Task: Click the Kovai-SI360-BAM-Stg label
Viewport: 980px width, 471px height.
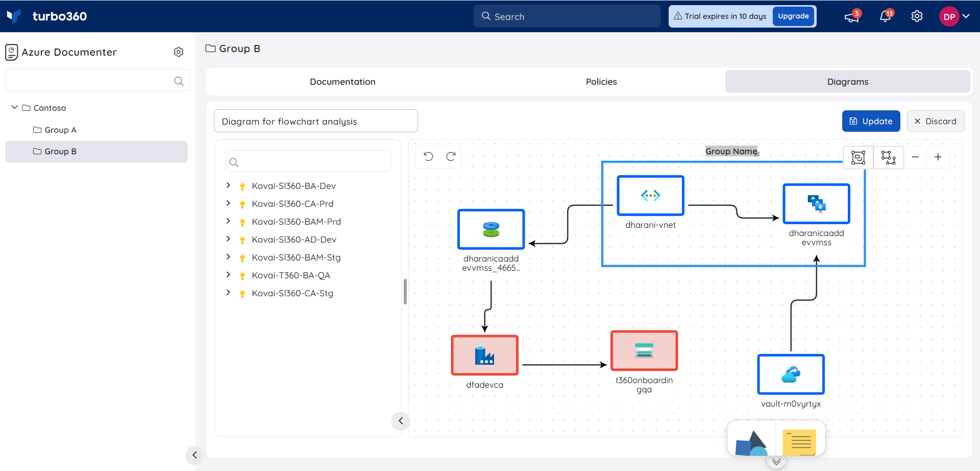Action: [296, 257]
